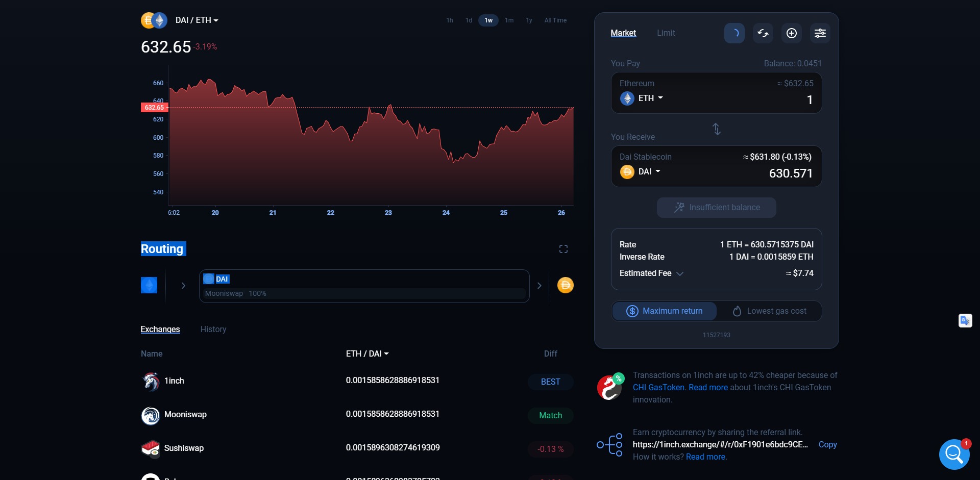Click the swap route arrows icon
980x480 pixels.
pyautogui.click(x=763, y=33)
